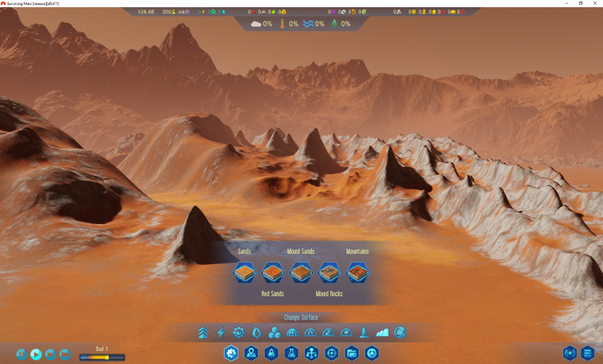Set game to triple fast-forward speed
The image size is (603, 364).
point(65,354)
